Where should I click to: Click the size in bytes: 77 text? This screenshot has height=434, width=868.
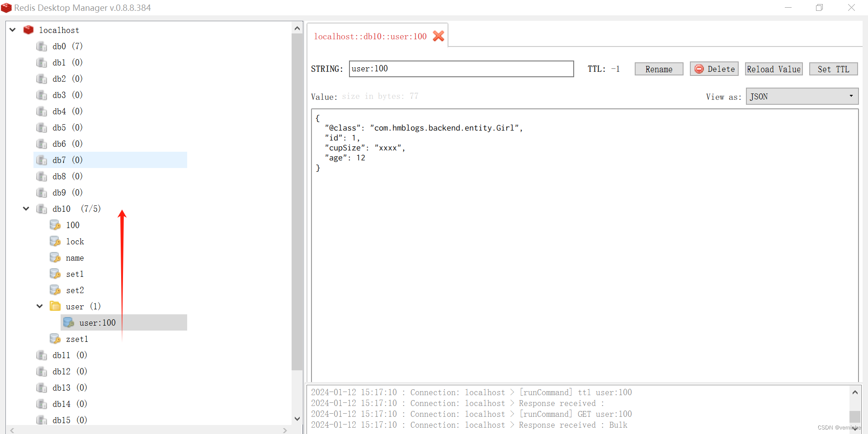point(380,96)
